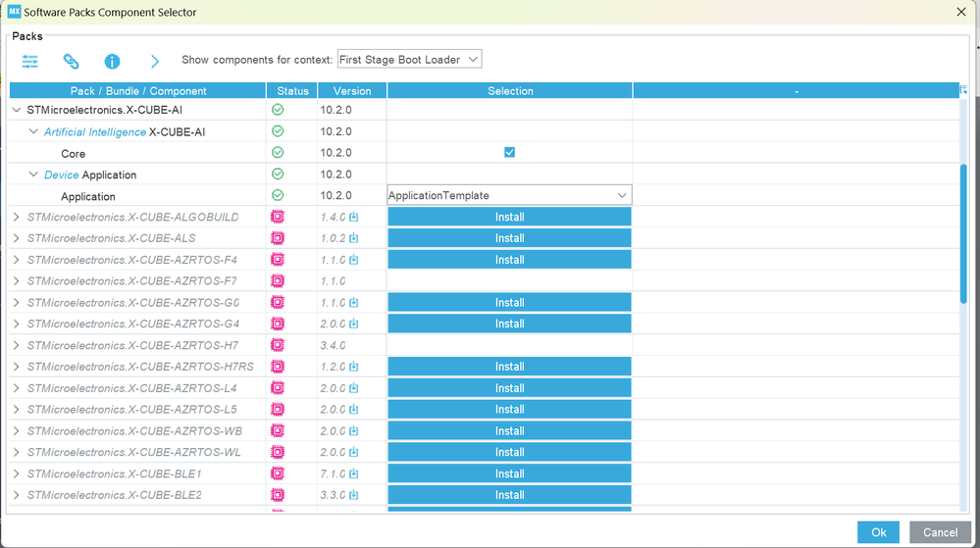
Task: Click download icon beside X-CUBE-ALS version 1.0.2
Action: coord(354,238)
